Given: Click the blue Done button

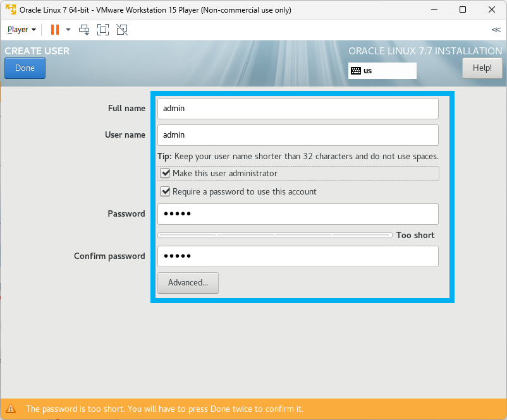Looking at the screenshot, I should pos(25,68).
